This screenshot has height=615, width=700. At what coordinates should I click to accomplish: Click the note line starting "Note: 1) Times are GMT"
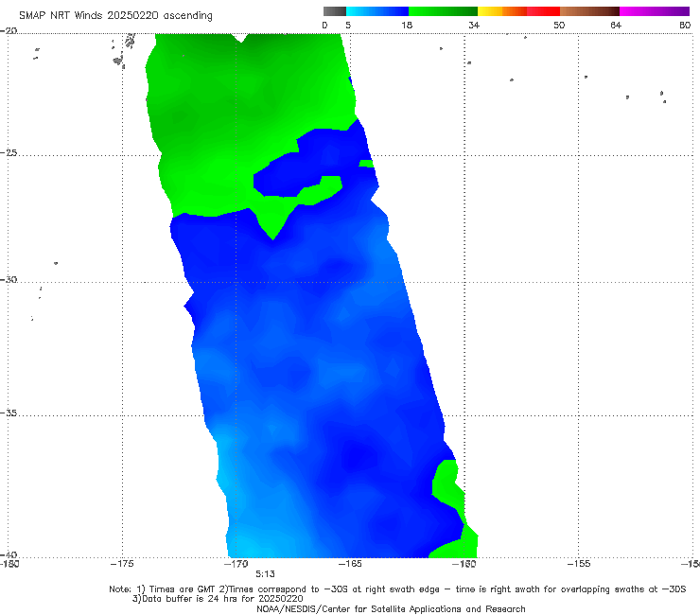397,589
